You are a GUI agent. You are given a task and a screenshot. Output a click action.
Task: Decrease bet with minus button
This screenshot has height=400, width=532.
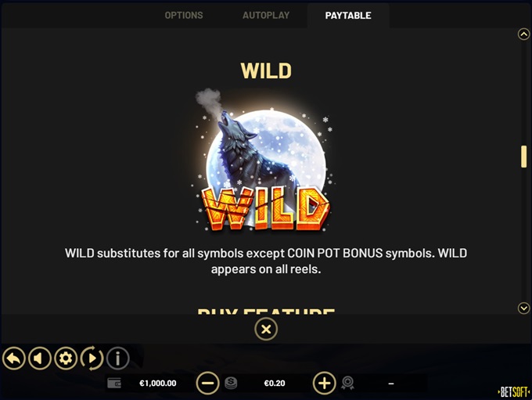(207, 384)
